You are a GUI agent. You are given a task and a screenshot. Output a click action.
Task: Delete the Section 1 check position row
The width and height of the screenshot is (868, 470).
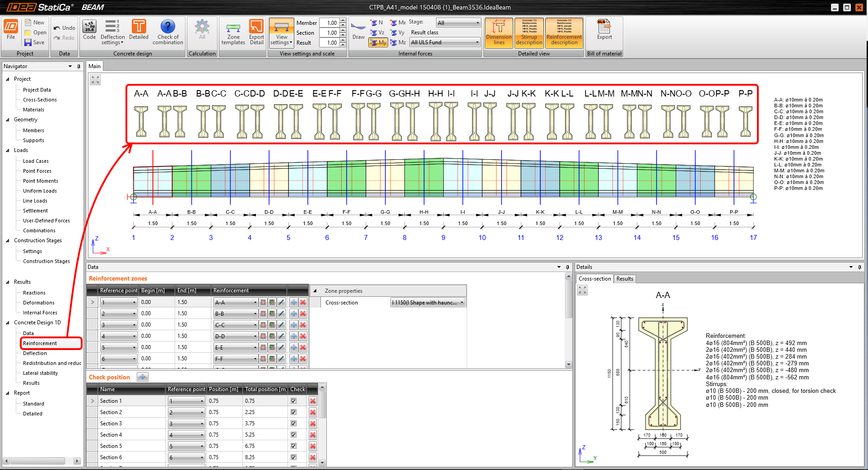312,401
